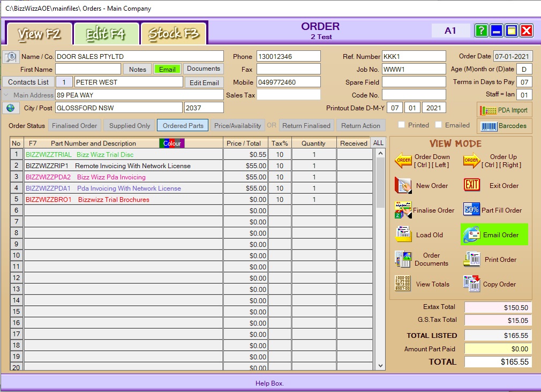
Task: Click the Order Up arrow icon
Action: [x=472, y=161]
